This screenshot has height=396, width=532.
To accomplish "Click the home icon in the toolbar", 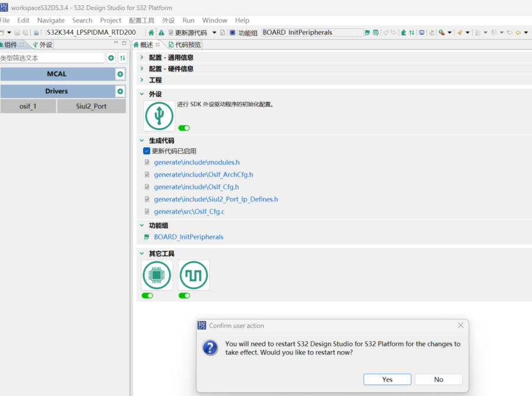I will (x=151, y=33).
